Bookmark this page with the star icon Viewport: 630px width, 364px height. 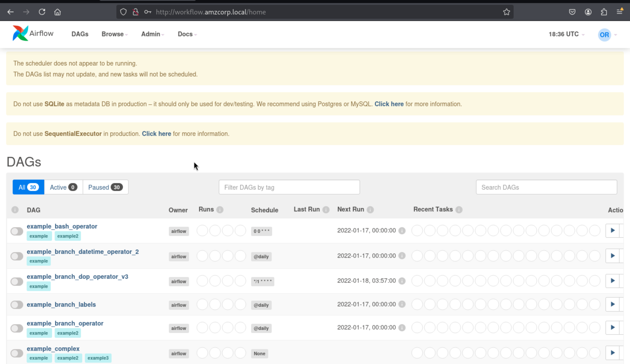coord(506,12)
